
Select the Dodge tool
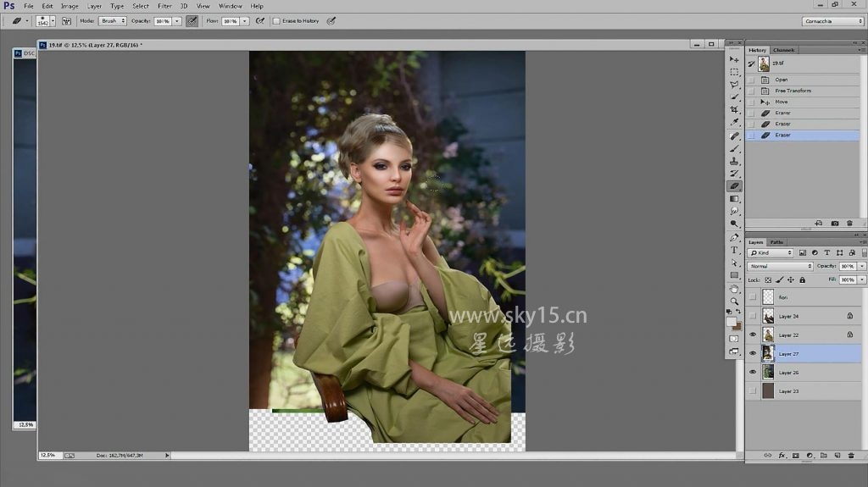pos(734,224)
